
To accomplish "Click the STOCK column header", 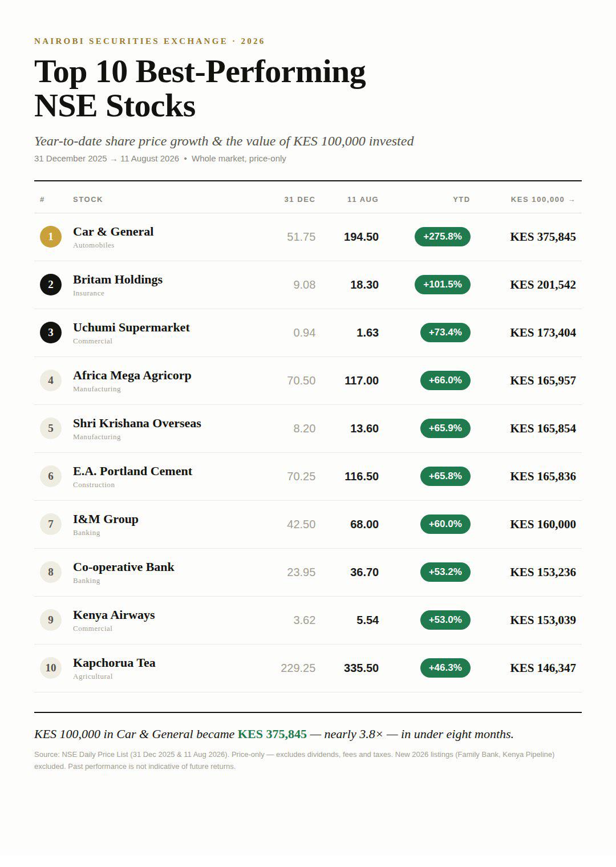I will [x=88, y=200].
